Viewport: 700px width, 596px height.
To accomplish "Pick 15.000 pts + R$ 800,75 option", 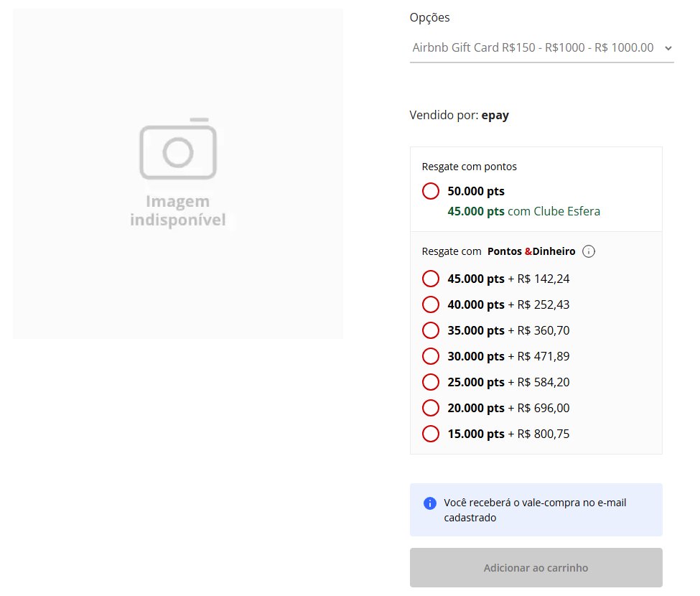I will click(x=431, y=434).
